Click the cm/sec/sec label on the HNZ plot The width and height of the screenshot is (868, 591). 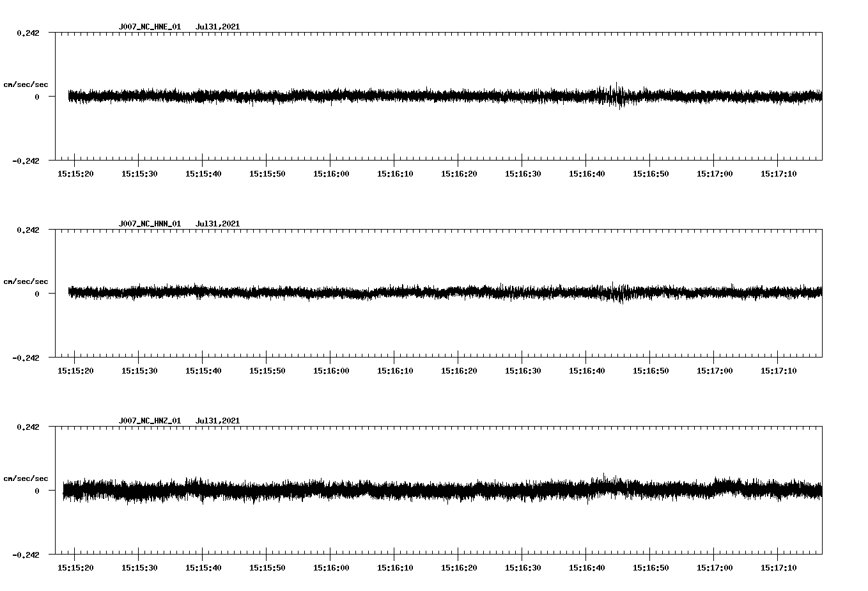[27, 477]
